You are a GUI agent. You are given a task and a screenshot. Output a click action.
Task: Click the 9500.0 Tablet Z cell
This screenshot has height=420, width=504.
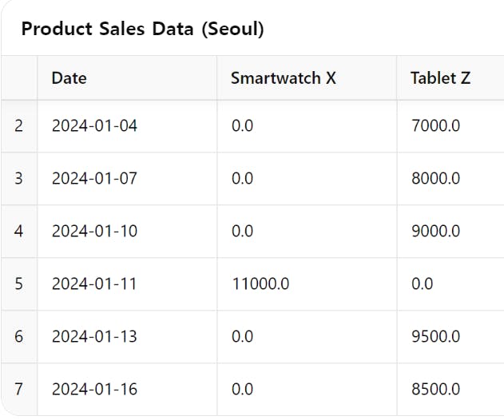[435, 336]
